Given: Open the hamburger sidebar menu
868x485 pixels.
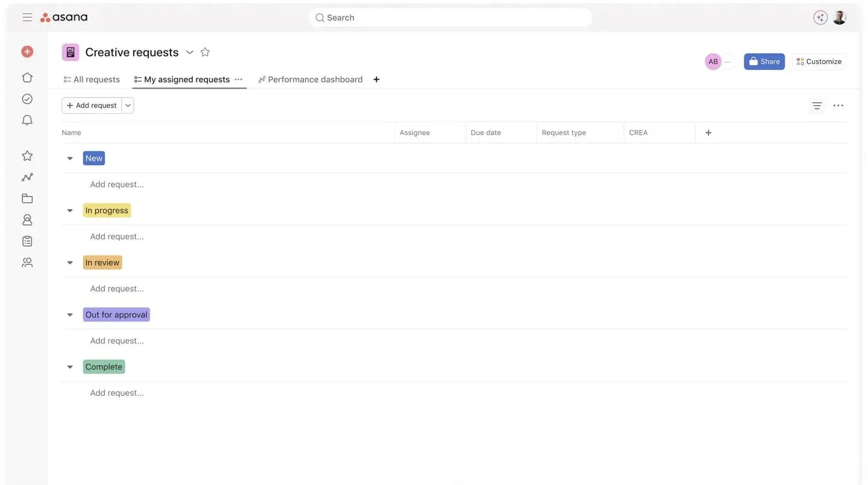Looking at the screenshot, I should click(x=27, y=17).
